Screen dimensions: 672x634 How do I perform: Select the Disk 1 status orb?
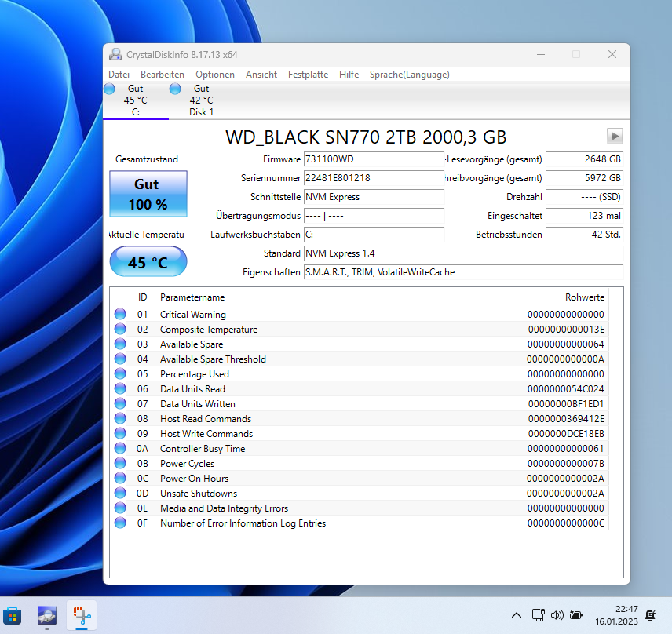coord(175,89)
